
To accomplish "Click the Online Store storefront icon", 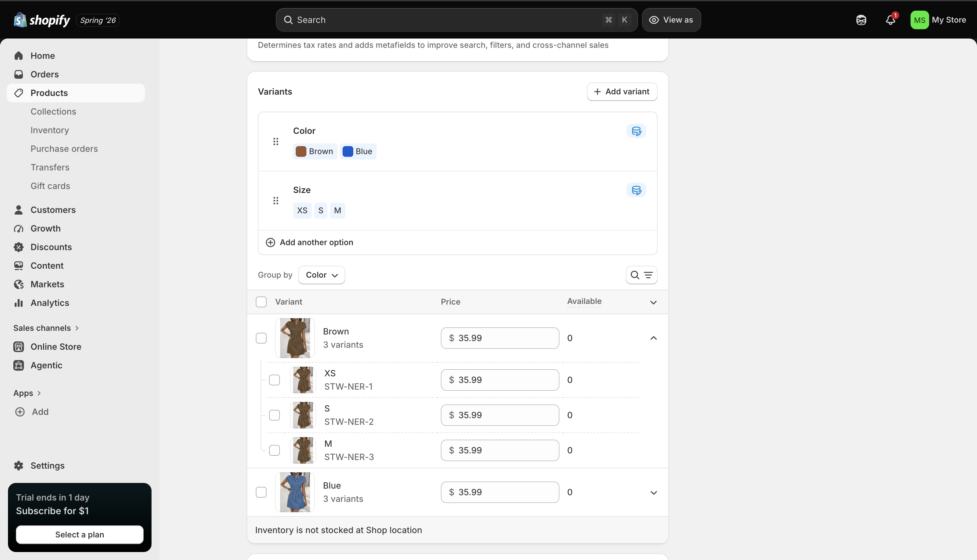I will 19,347.
